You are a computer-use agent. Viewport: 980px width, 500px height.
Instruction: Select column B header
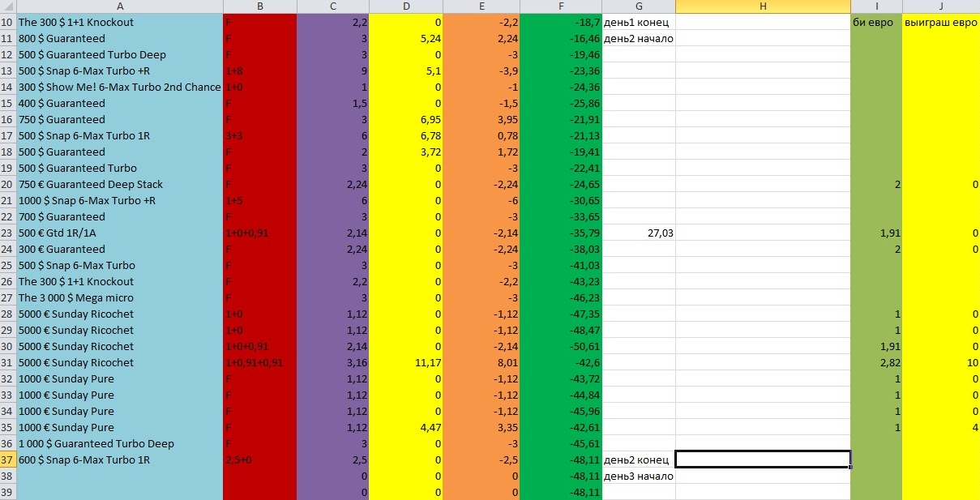point(260,6)
